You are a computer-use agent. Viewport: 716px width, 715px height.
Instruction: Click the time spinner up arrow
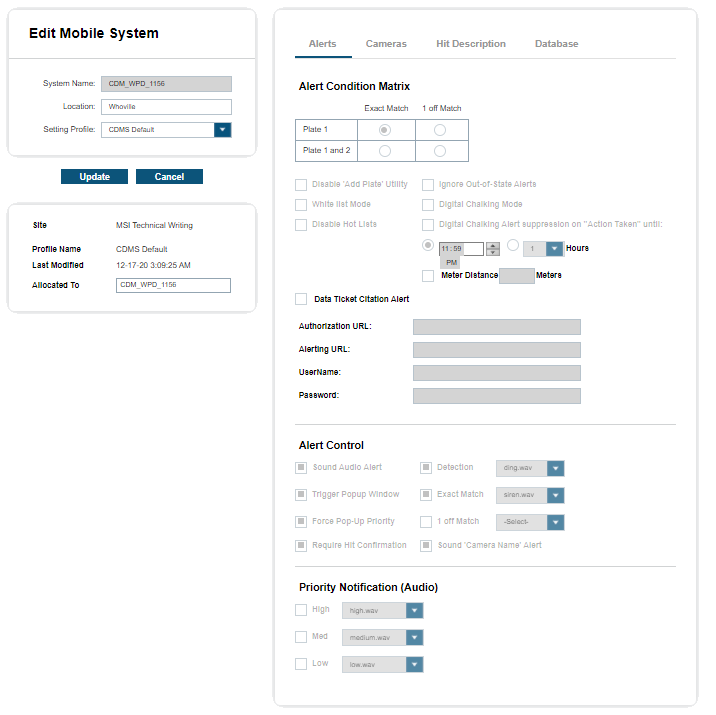click(x=492, y=245)
